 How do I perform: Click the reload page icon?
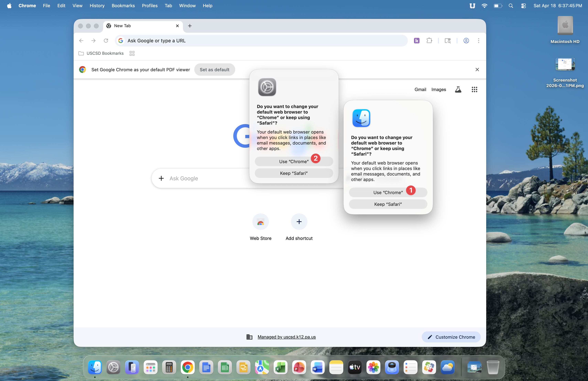pos(106,41)
